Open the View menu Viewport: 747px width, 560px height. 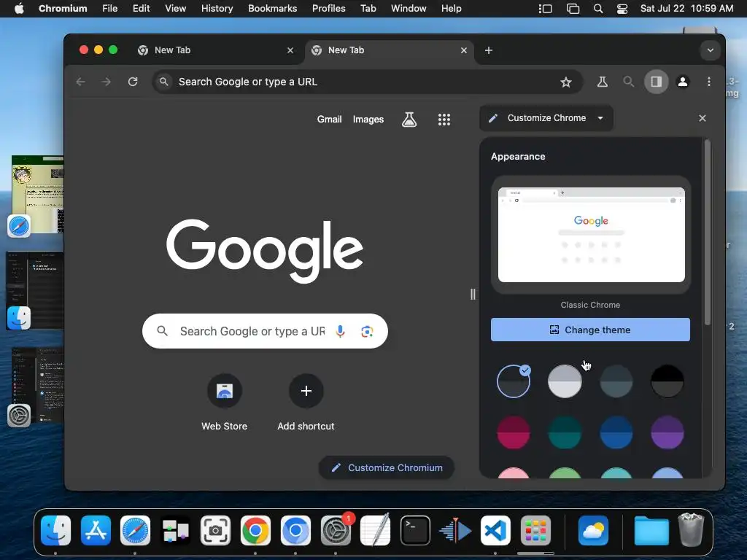tap(175, 9)
